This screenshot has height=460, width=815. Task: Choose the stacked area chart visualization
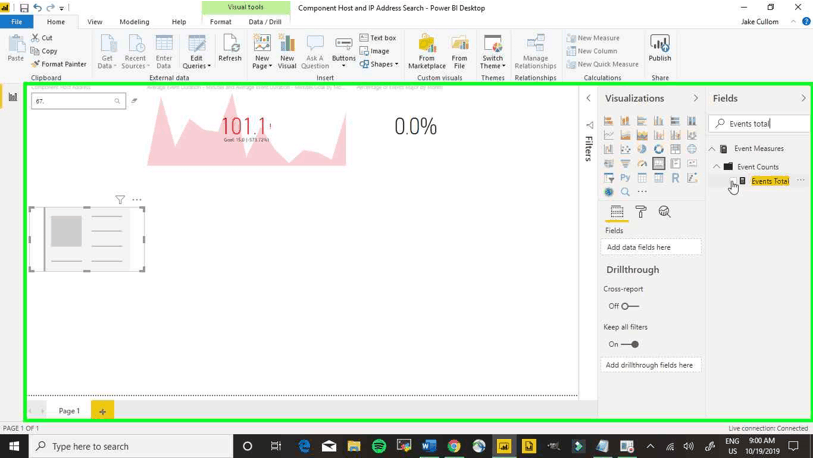642,135
